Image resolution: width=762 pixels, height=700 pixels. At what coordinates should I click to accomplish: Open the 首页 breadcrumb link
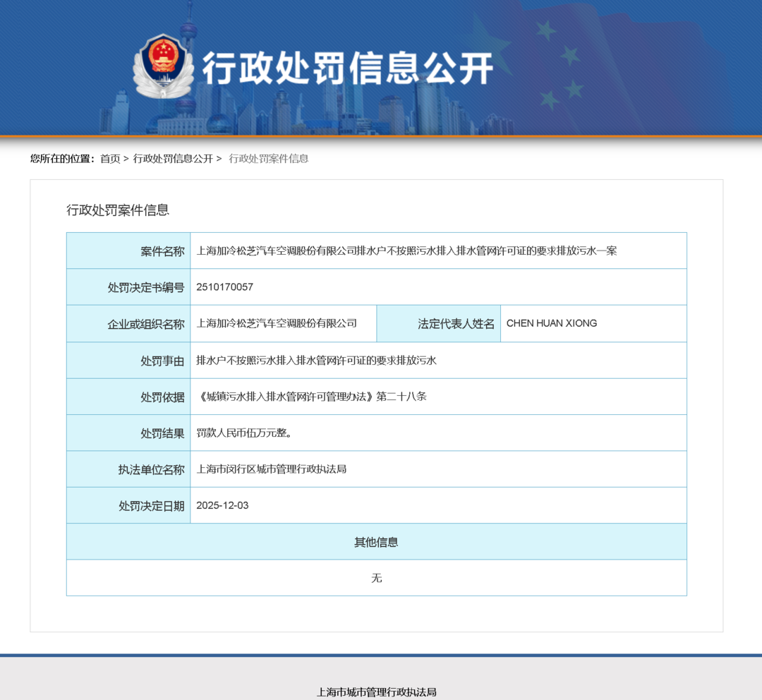pyautogui.click(x=110, y=159)
